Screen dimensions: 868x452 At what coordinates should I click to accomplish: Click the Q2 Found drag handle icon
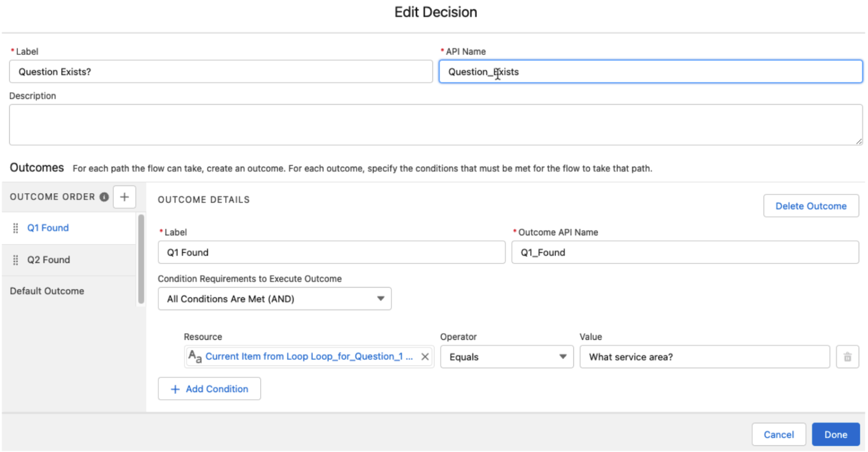point(15,260)
